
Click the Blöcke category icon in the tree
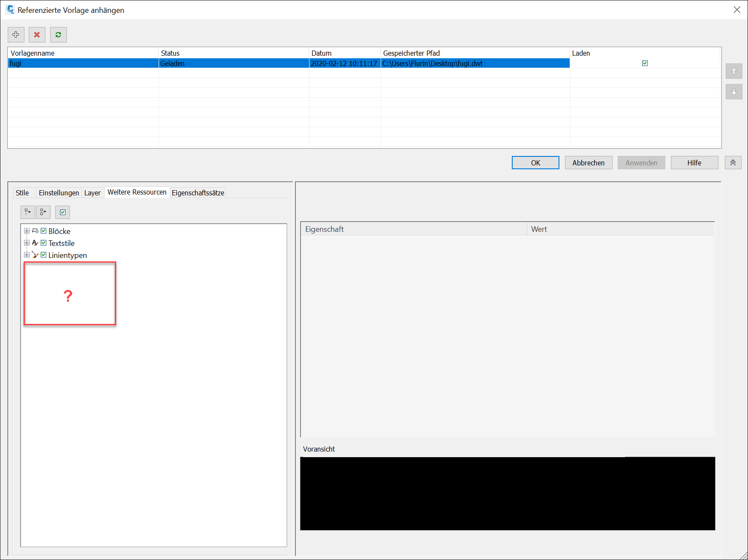(35, 231)
